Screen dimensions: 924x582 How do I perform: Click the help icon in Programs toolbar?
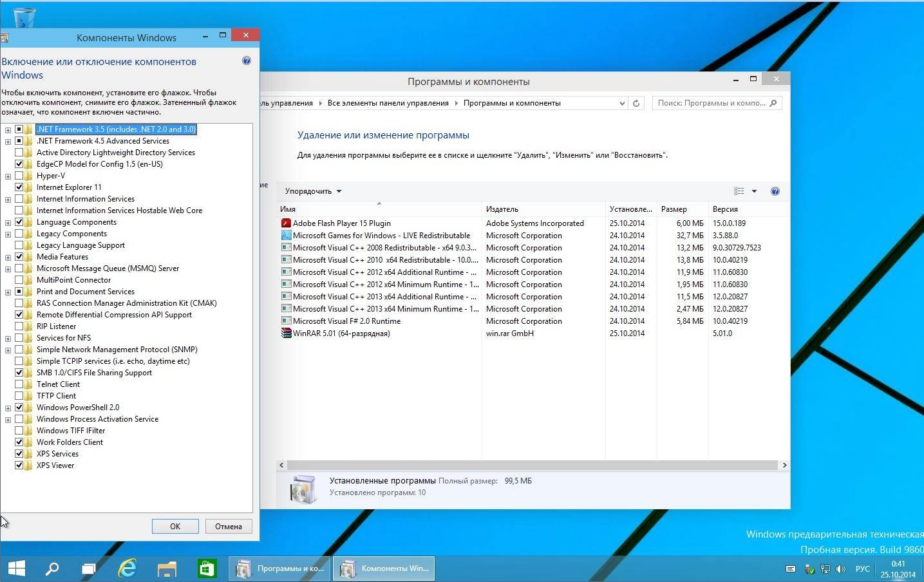775,191
